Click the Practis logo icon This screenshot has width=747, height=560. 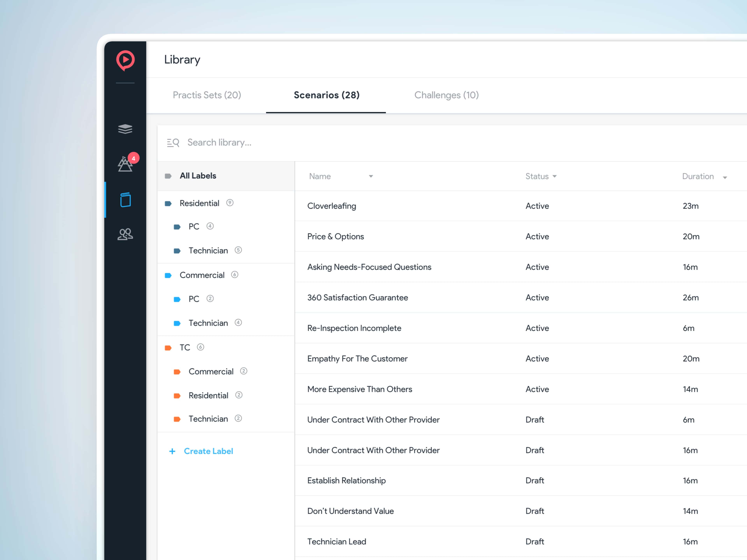[125, 60]
